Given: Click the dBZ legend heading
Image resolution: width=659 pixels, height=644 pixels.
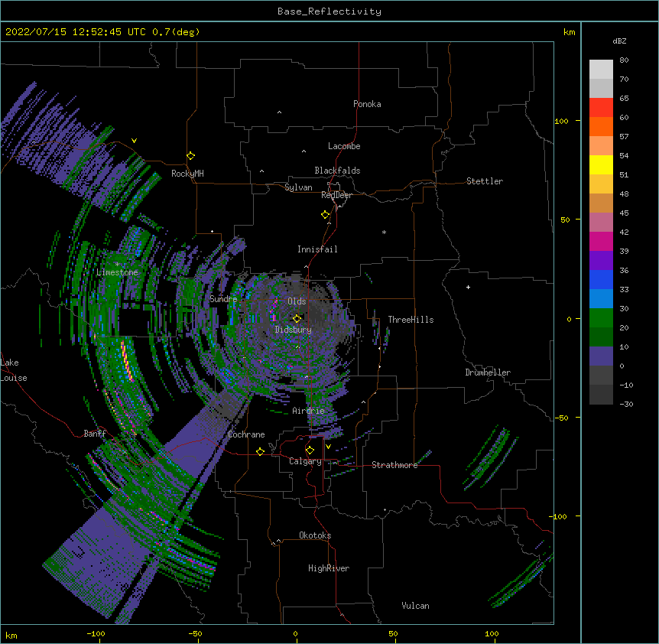Looking at the screenshot, I should (x=619, y=41).
